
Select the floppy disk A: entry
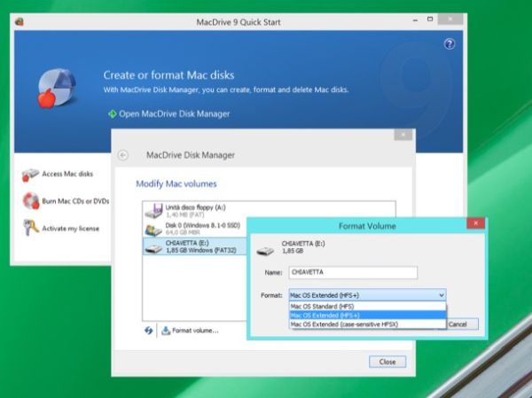(195, 211)
